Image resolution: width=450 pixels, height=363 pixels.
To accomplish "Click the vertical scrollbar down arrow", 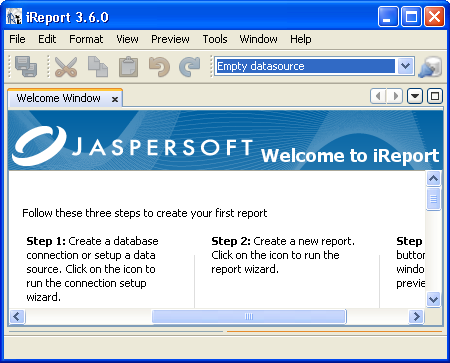I will 433,299.
